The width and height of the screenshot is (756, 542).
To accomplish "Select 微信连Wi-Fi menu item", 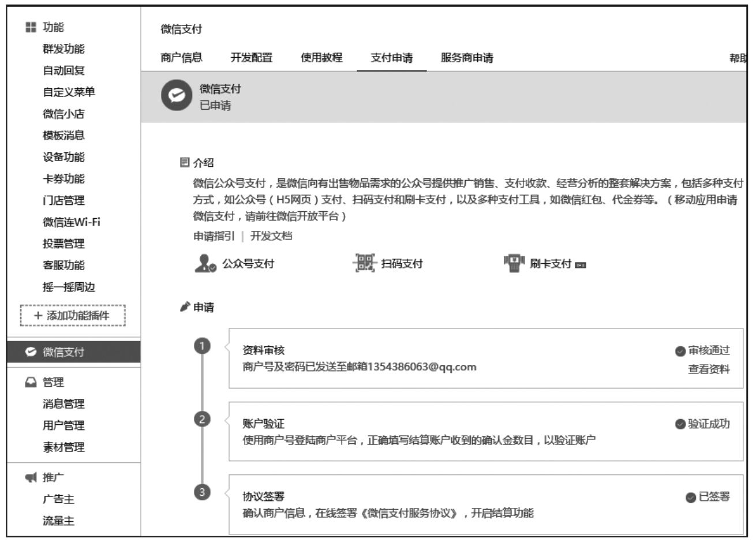I will coord(72,222).
